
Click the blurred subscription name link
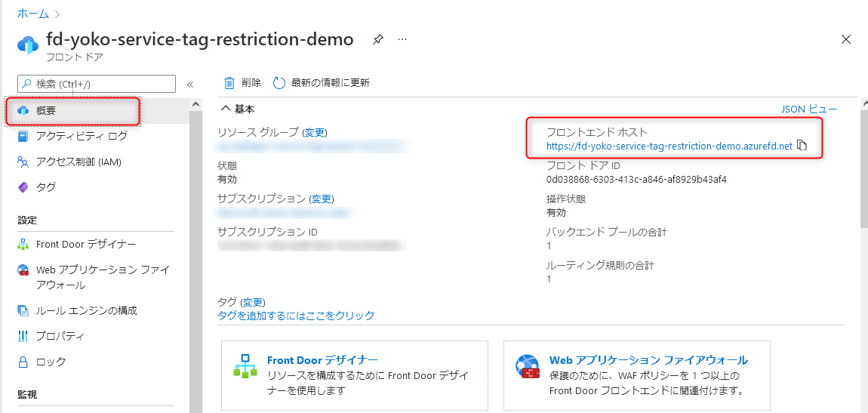pos(285,212)
